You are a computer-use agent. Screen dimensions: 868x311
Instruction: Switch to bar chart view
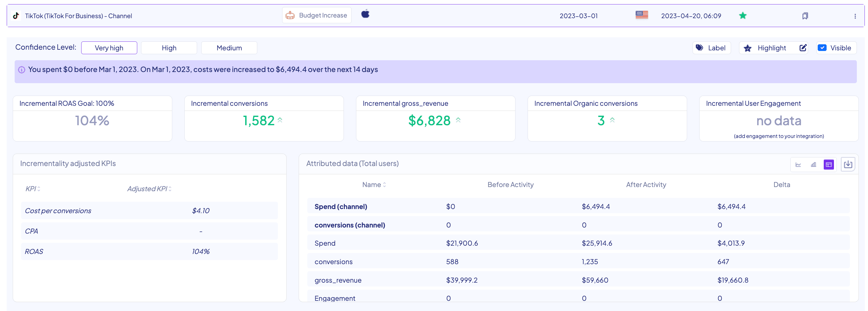[814, 165]
